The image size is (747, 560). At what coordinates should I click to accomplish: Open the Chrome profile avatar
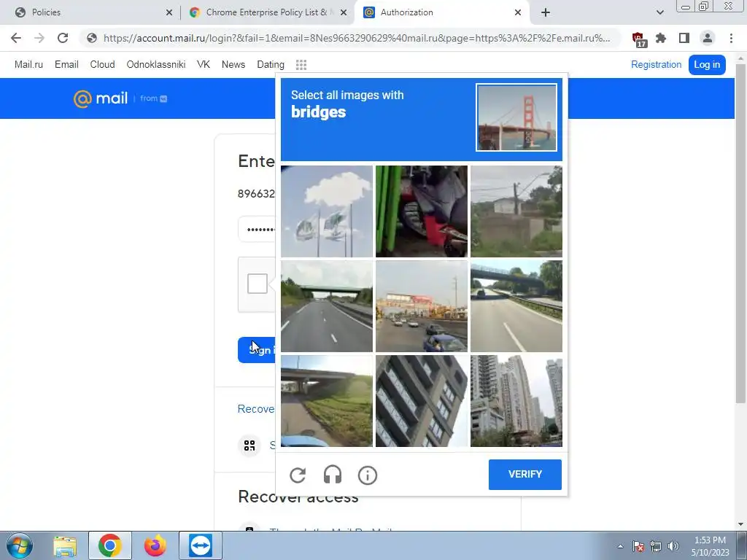708,38
